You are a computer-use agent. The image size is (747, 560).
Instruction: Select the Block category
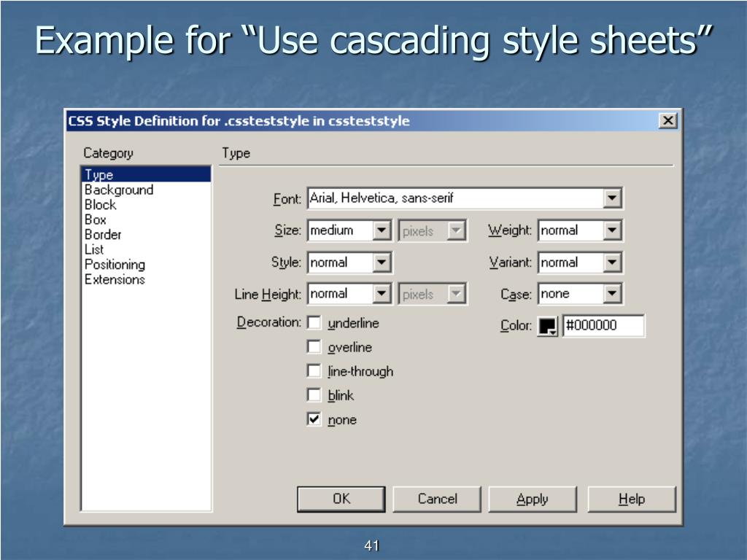[x=146, y=205]
